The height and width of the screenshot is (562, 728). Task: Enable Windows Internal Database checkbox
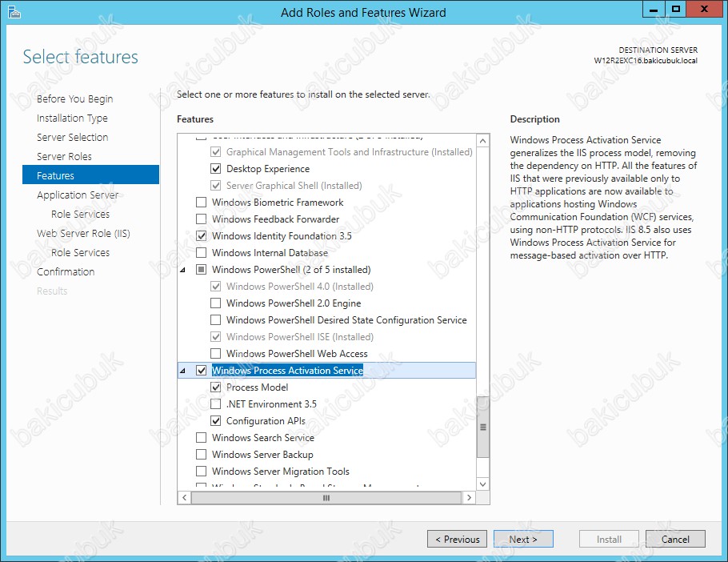[x=201, y=253]
